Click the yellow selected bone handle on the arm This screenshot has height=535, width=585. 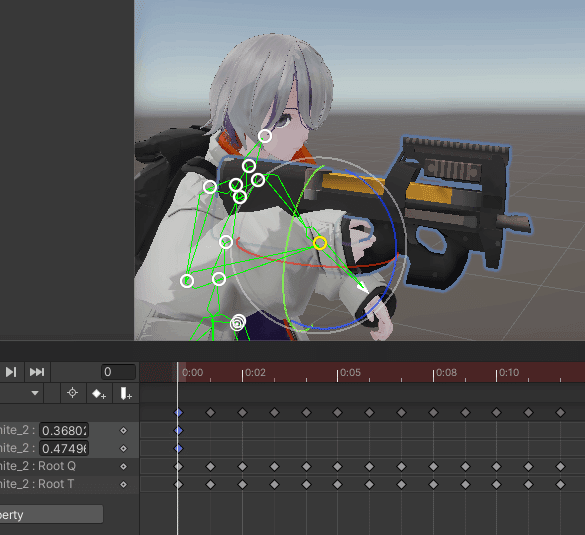[x=320, y=243]
